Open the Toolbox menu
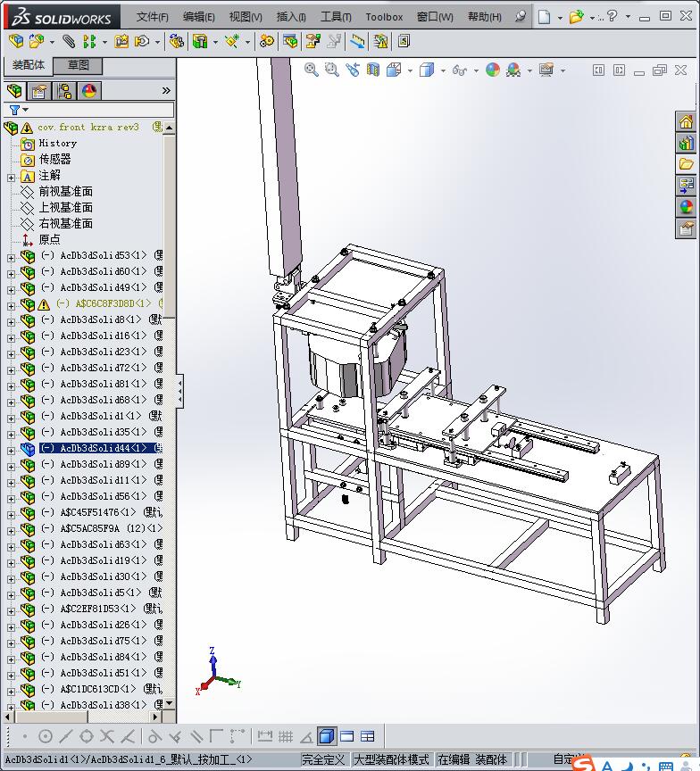 [x=384, y=17]
